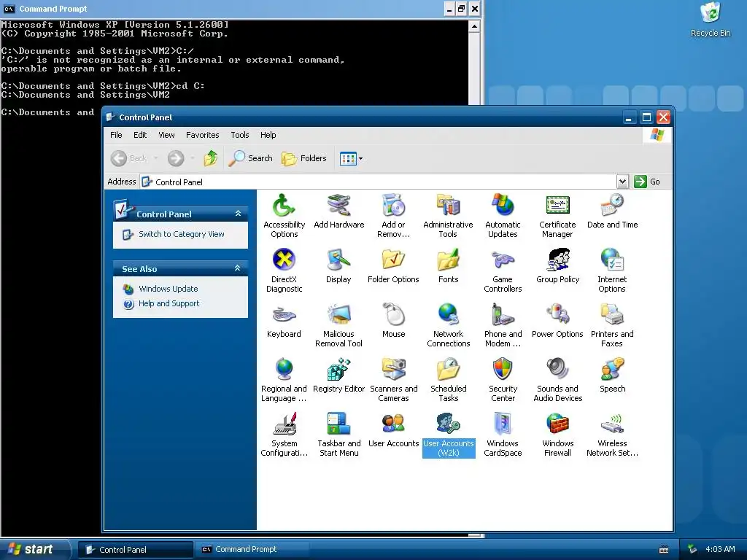Viewport: 747px width, 560px height.
Task: Open Network Connections icon
Action: pyautogui.click(x=449, y=315)
